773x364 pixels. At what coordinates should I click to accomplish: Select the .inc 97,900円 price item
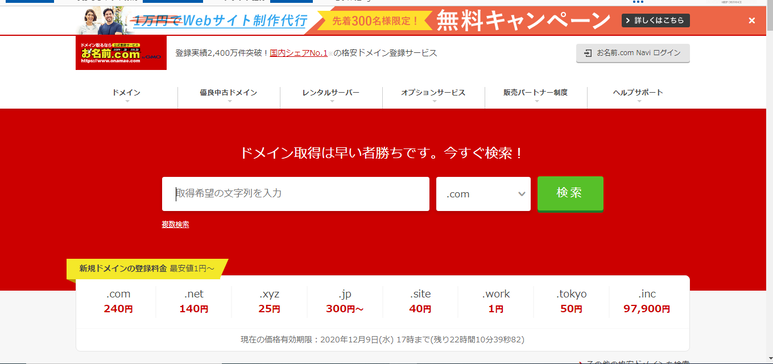coord(647,302)
